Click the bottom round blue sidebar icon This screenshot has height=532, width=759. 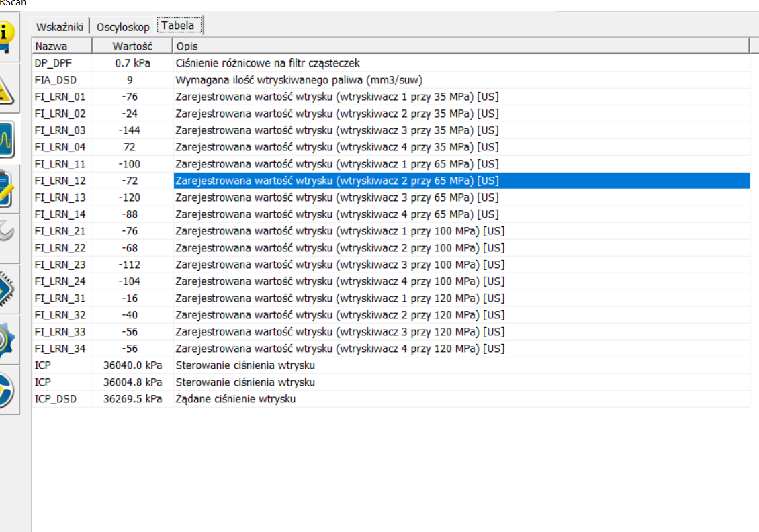[7, 390]
